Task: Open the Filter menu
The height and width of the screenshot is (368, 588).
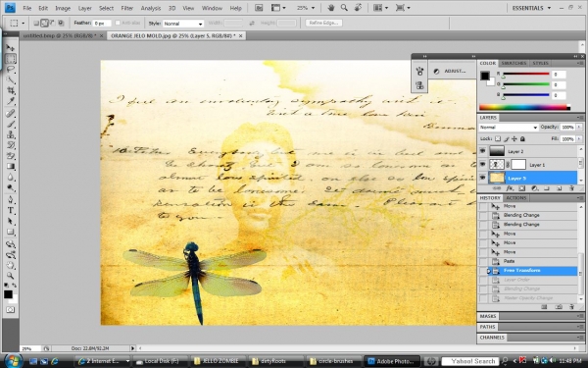Action: 126,8
